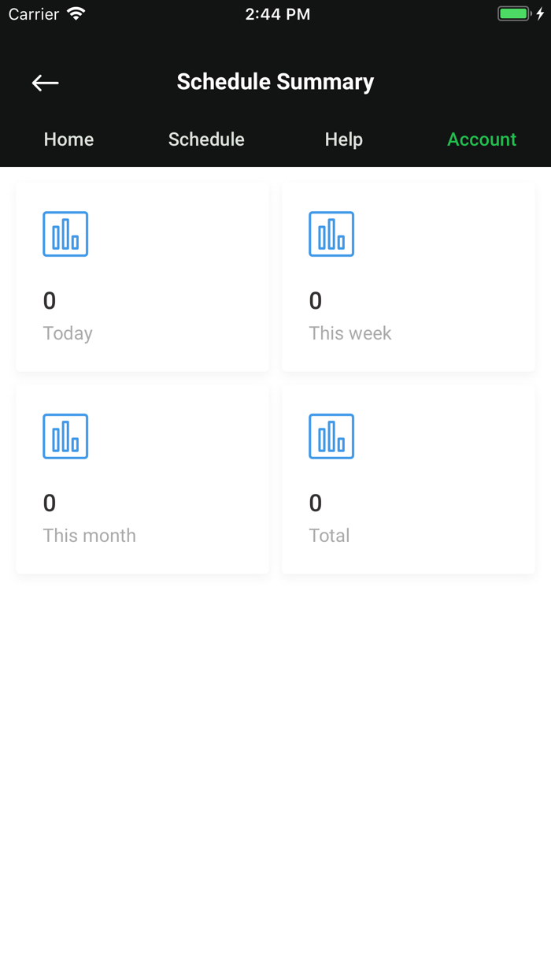Tap the Wi-Fi status icon
The image size is (551, 980).
(76, 14)
